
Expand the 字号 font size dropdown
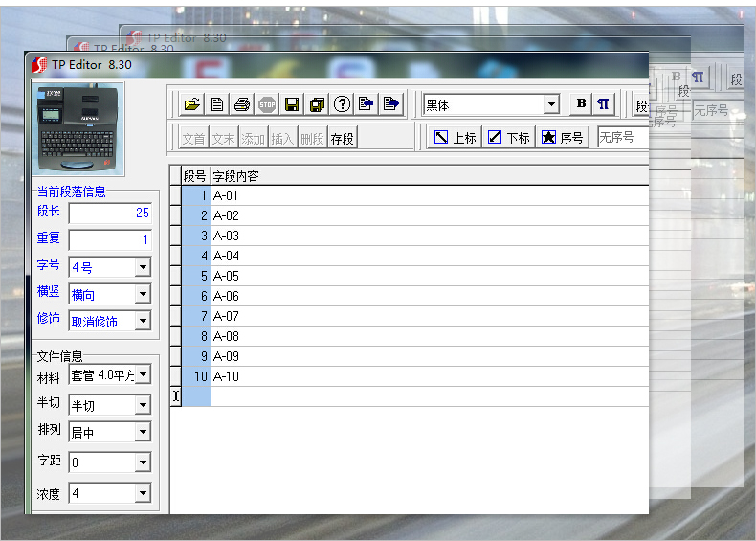143,268
